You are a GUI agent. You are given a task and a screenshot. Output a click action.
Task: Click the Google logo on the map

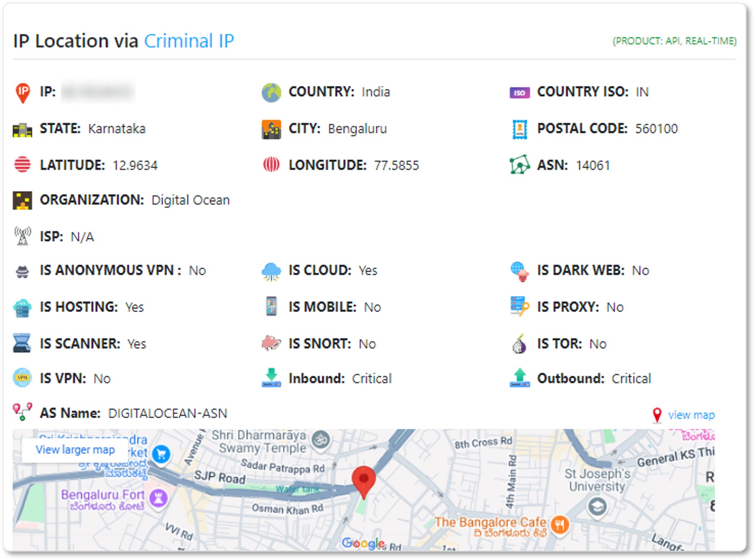(x=363, y=543)
